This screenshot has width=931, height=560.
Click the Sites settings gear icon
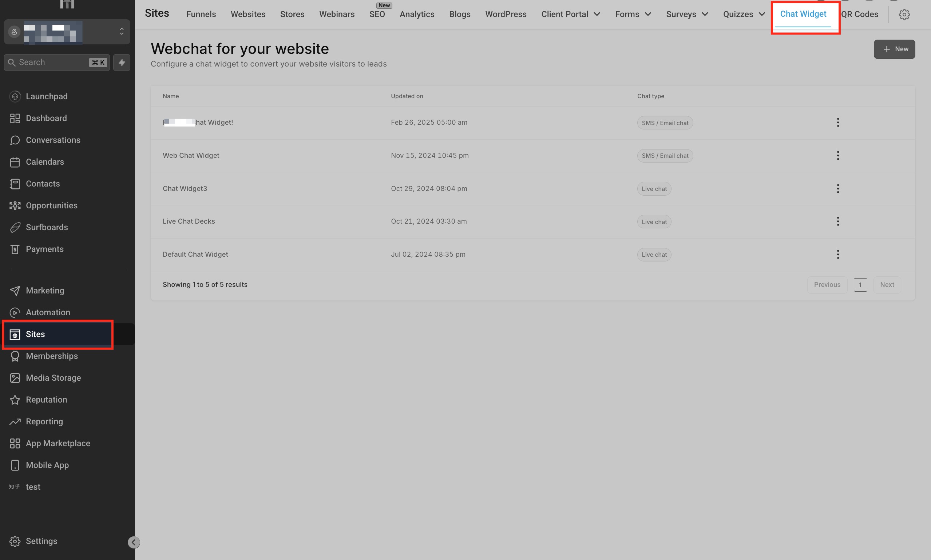click(x=904, y=14)
